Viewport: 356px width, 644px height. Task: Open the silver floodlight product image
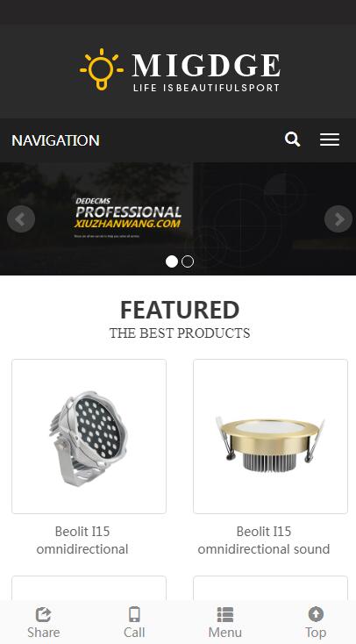[89, 437]
